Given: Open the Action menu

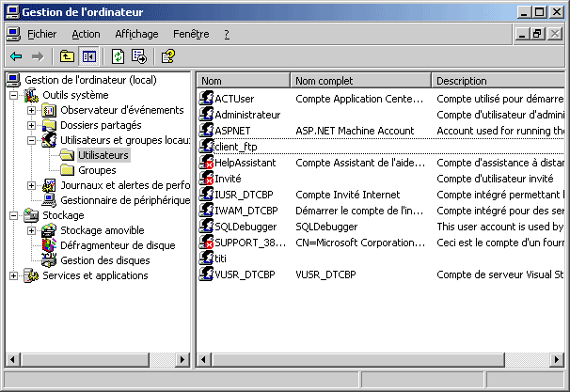Looking at the screenshot, I should pos(86,34).
